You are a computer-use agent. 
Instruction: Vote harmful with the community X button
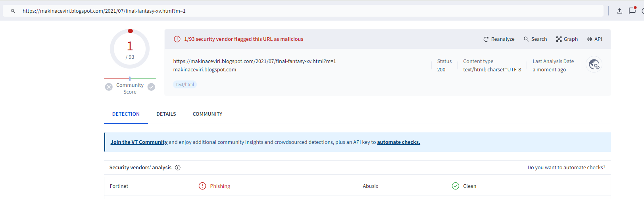tap(109, 87)
